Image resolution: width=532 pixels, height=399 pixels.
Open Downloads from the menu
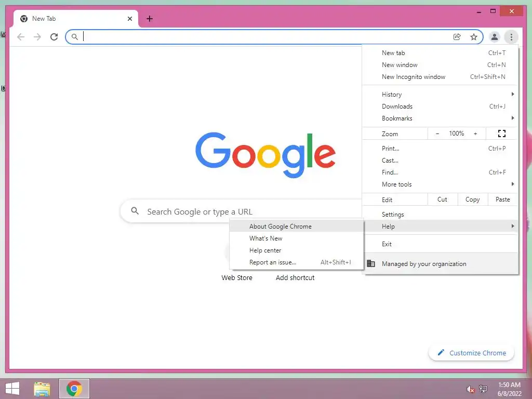pyautogui.click(x=440, y=106)
